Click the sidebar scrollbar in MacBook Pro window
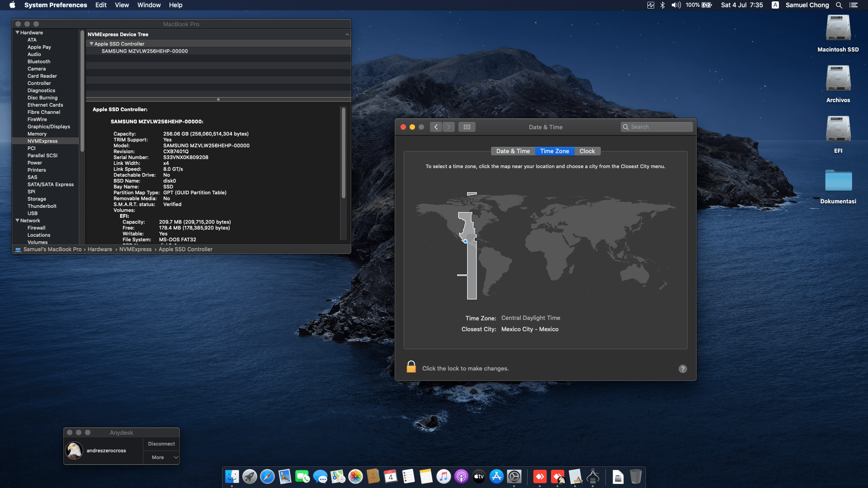The image size is (868, 488). point(82,91)
